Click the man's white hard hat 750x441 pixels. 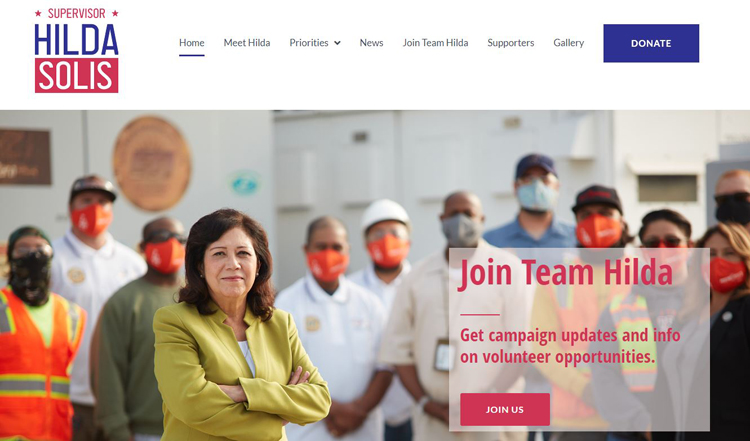(x=385, y=213)
